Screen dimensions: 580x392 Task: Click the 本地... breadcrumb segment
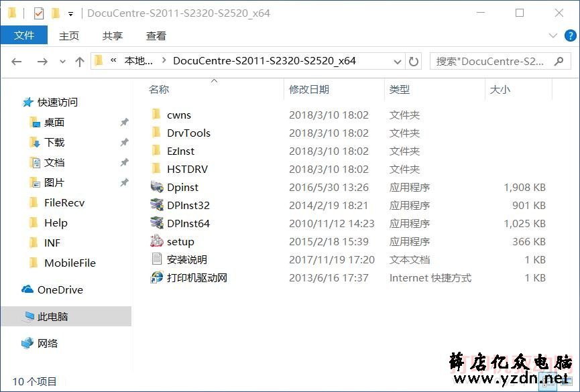click(x=138, y=60)
